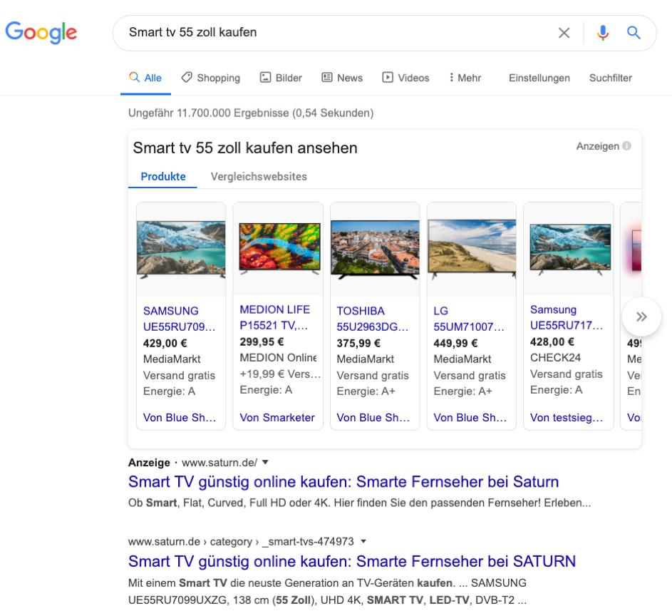
Task: Select the Alle search tab
Action: point(145,78)
